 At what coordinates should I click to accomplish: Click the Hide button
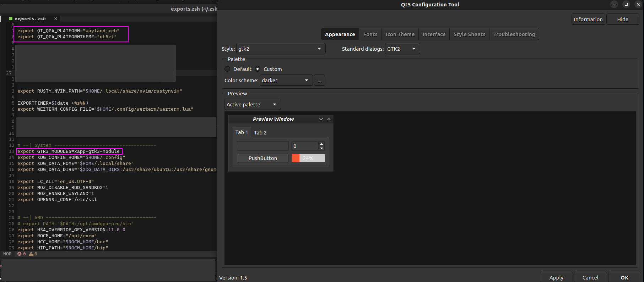[623, 19]
